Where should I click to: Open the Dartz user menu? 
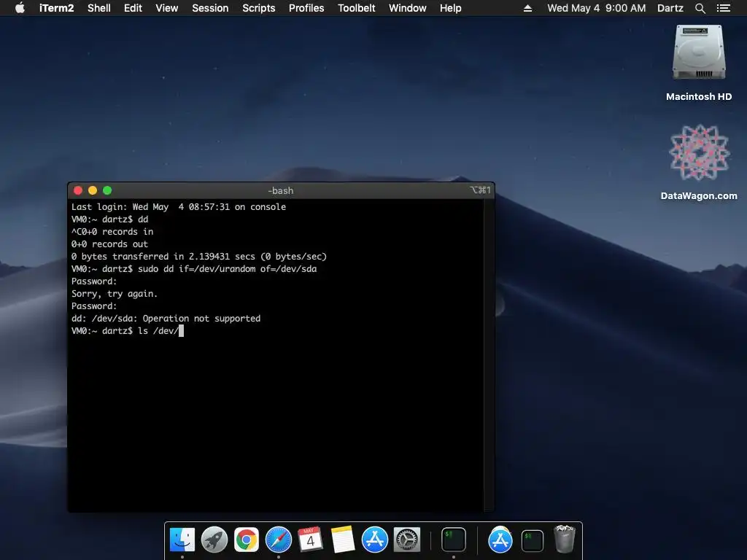(x=670, y=8)
